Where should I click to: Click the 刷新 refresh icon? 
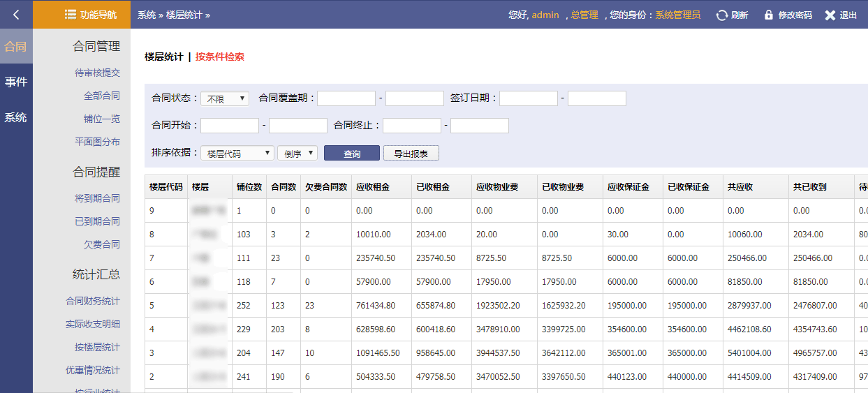point(722,15)
